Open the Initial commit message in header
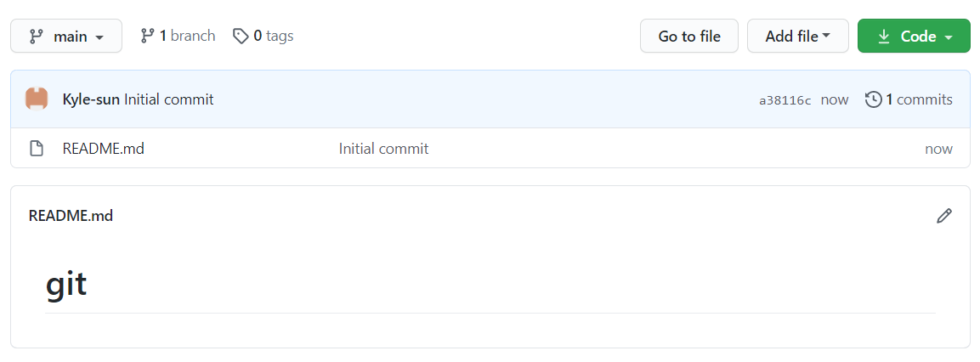 coord(168,99)
